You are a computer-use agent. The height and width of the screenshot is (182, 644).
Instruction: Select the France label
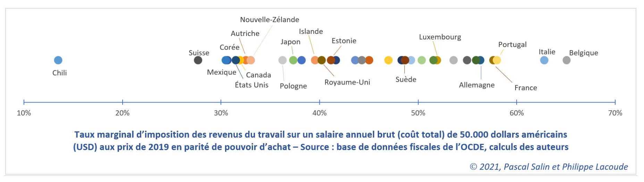[526, 88]
